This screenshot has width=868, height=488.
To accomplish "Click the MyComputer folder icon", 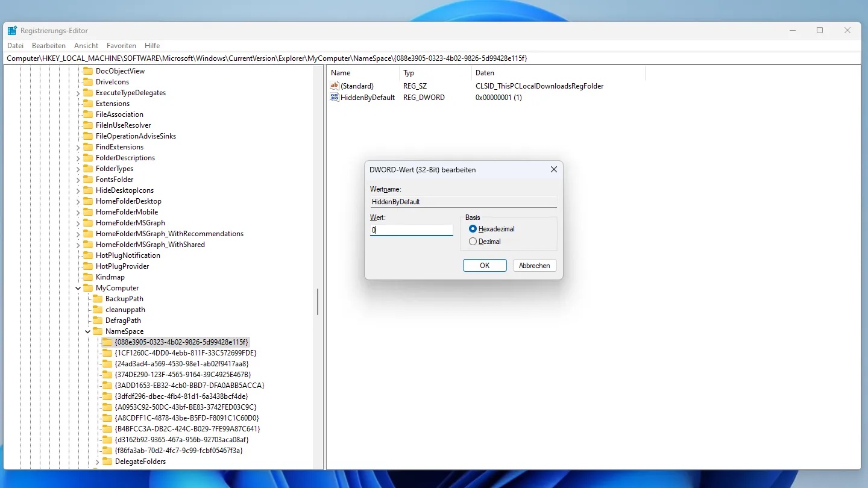I will (x=88, y=288).
